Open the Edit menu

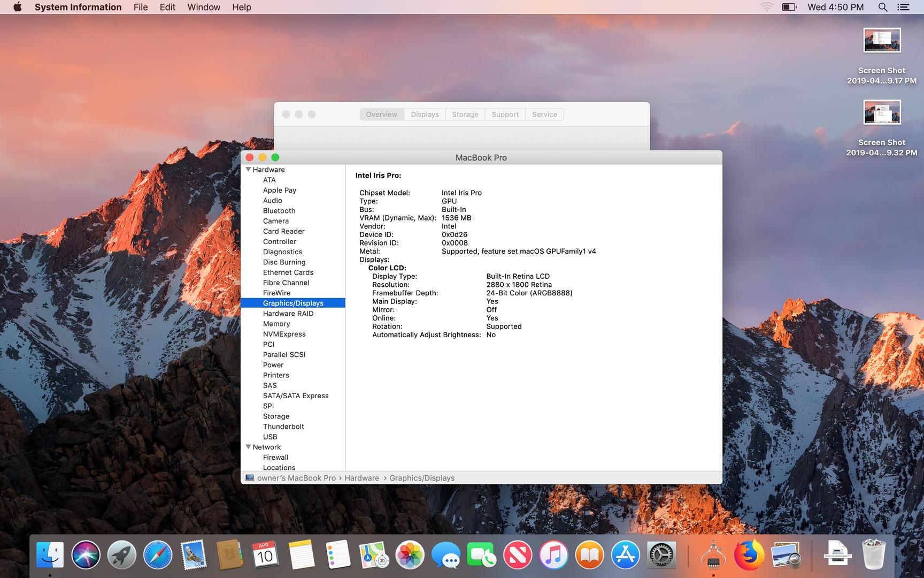click(167, 7)
